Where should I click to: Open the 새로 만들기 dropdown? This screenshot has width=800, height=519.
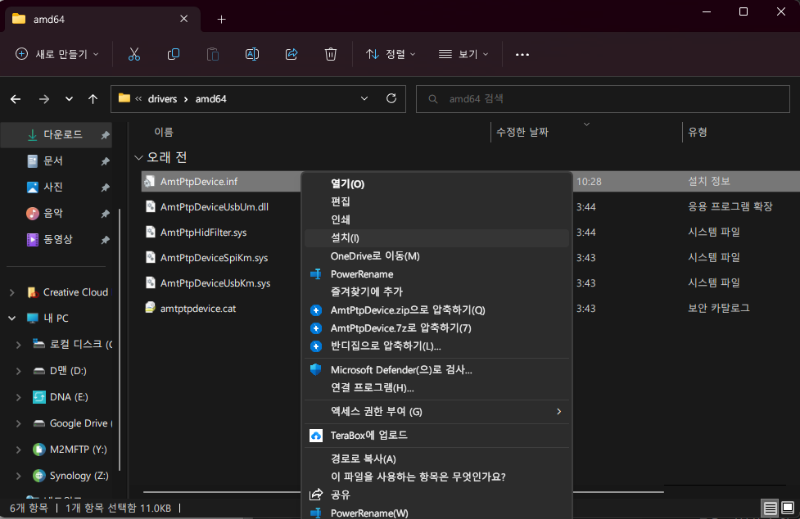tap(57, 54)
